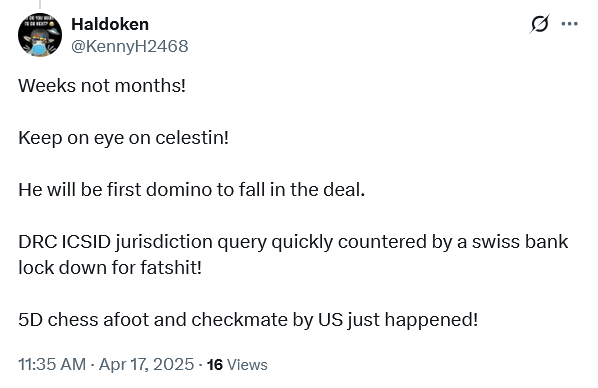Select the "Keep on eye on celestin!" line
Screen dimensions: 598x388
pos(124,138)
